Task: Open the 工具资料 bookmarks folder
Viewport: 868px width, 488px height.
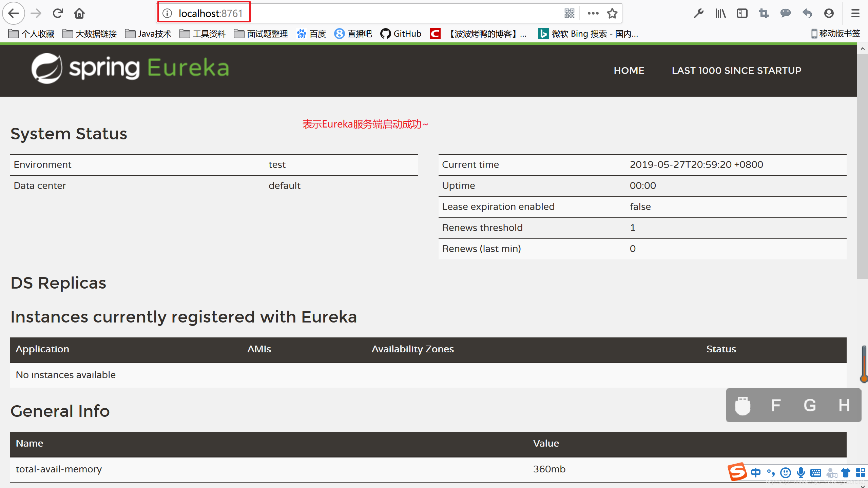Action: [202, 34]
